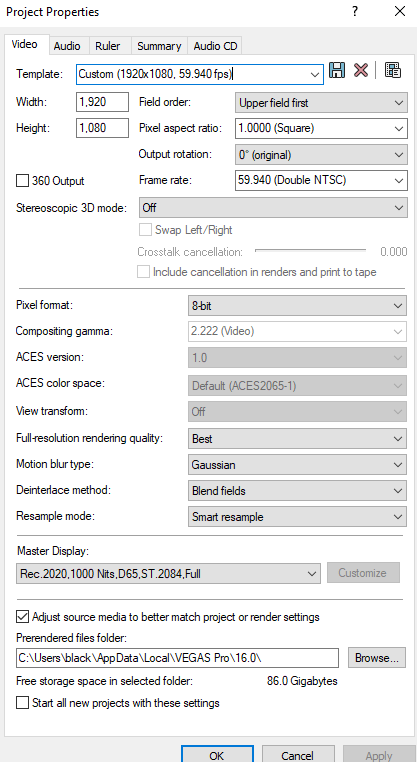Viewport: 417px width, 762px height.
Task: Click the Save Template floppy disk icon
Action: (337, 70)
